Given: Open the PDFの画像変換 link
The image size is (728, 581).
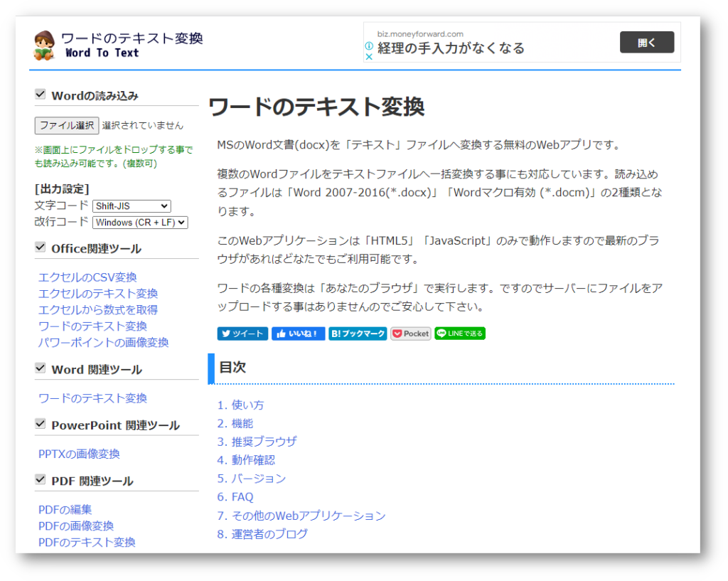Looking at the screenshot, I should [76, 526].
